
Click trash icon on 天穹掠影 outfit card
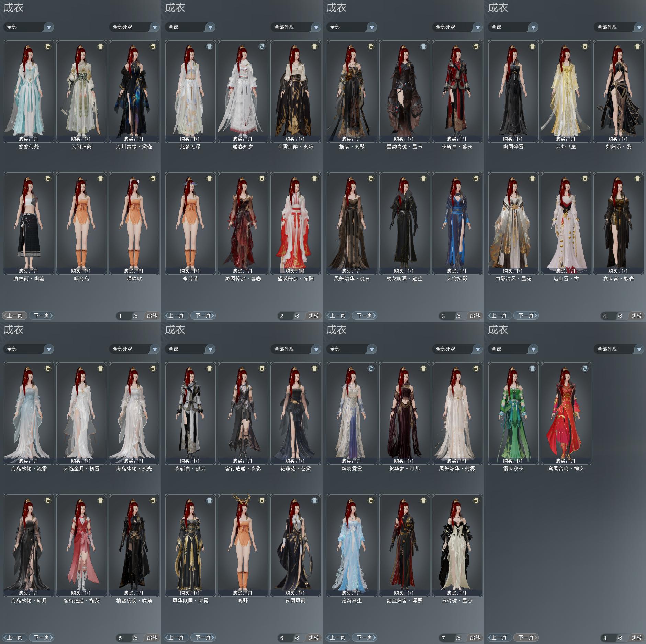(476, 178)
